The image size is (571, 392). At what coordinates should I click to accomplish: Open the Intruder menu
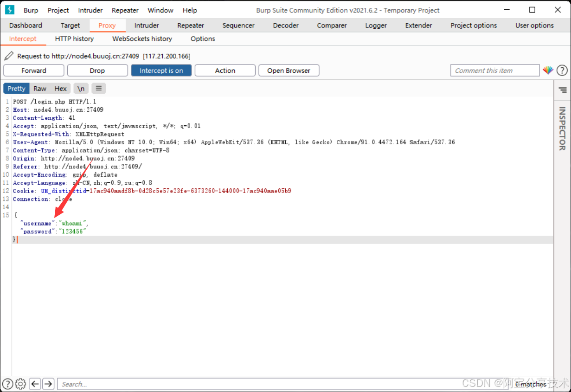click(91, 10)
